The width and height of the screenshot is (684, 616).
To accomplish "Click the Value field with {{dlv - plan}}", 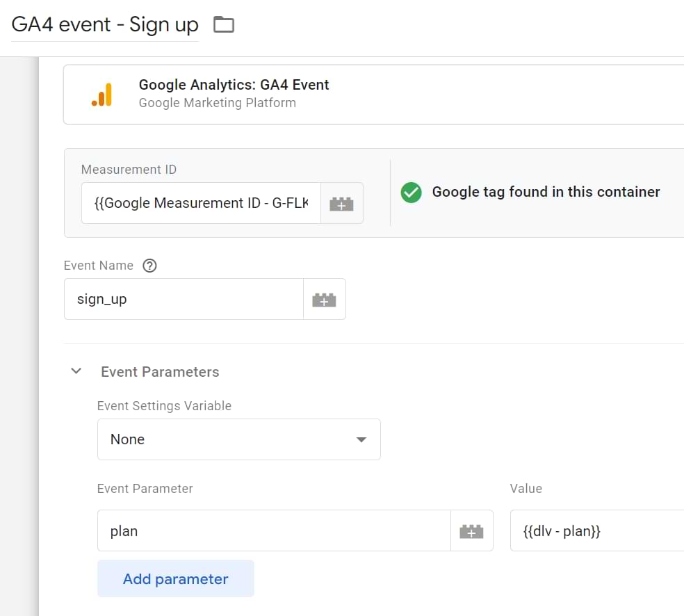I will pyautogui.click(x=596, y=531).
